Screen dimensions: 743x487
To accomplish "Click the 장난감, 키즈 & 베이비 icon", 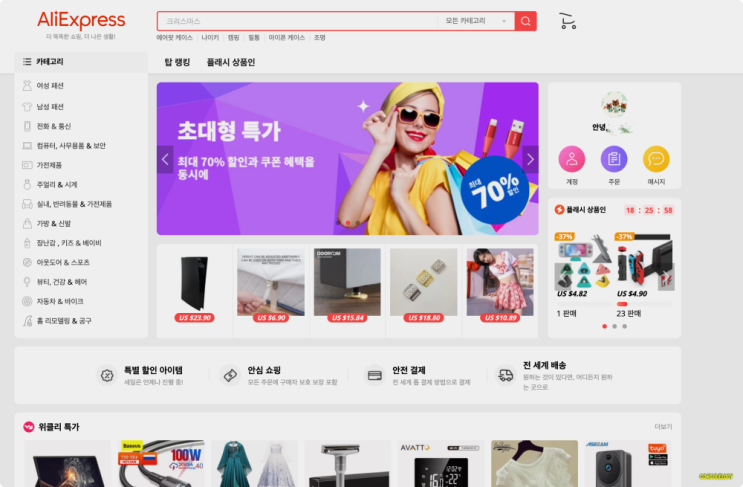I will coord(27,243).
